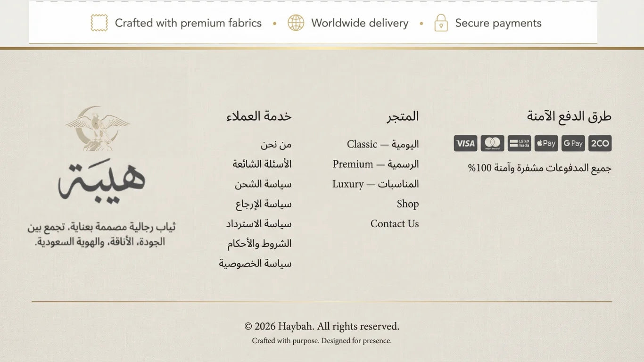Screen dimensions: 644x362
Task: Click the Mastercard payment icon
Action: point(492,143)
